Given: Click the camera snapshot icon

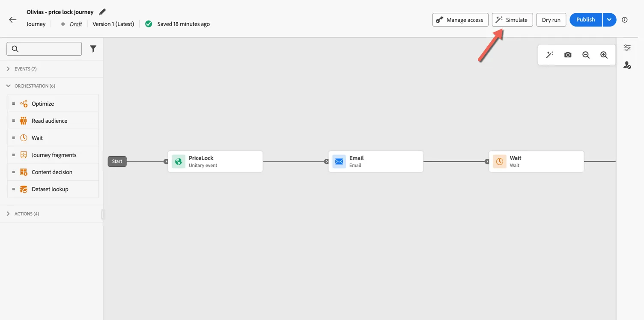Looking at the screenshot, I should [x=568, y=55].
